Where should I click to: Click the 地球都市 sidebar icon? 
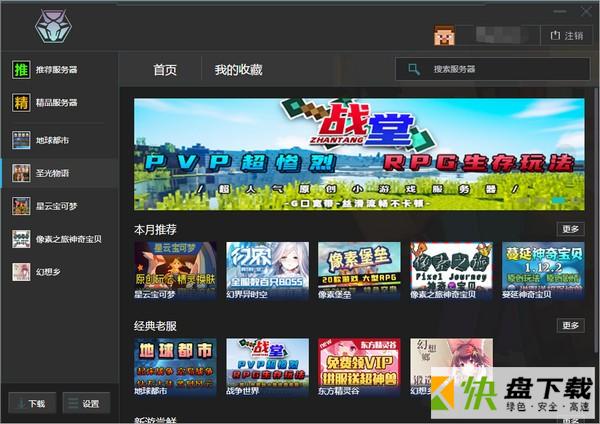(x=21, y=140)
